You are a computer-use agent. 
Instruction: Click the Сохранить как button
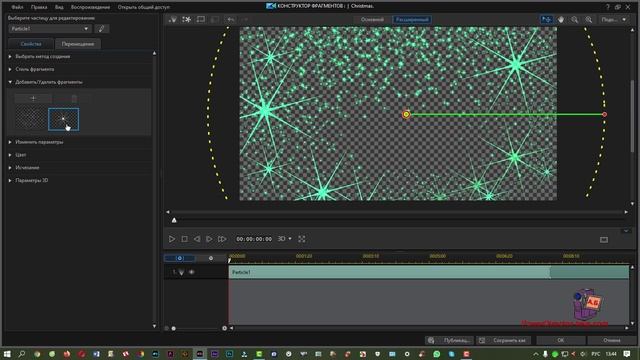pos(504,340)
